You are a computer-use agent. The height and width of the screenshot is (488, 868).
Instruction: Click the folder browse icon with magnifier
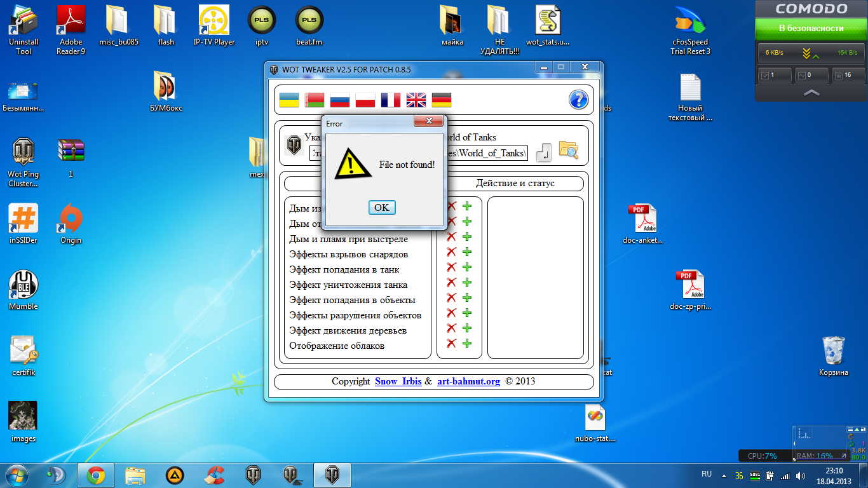pyautogui.click(x=568, y=150)
